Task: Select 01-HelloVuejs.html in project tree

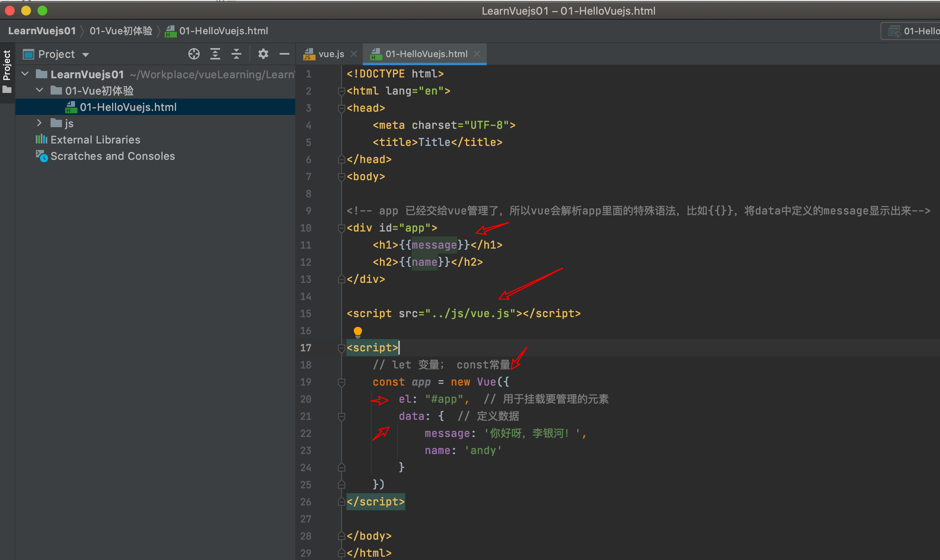Action: (155, 107)
